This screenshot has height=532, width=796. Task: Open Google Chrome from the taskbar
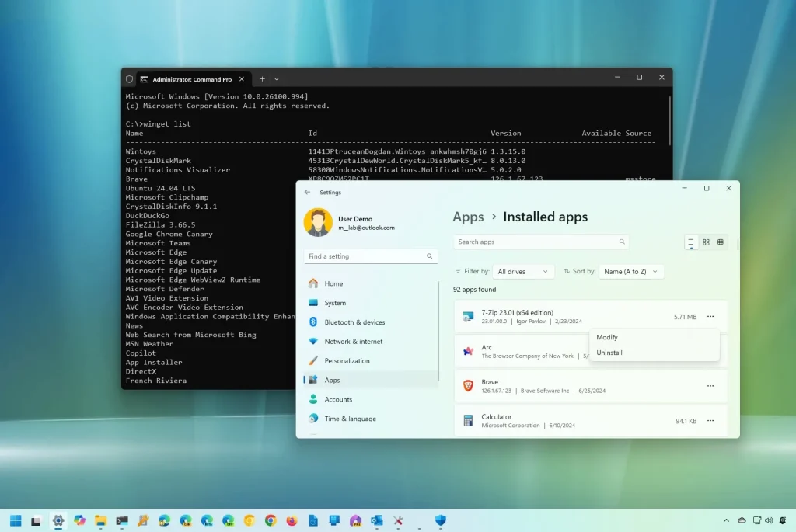(271, 520)
